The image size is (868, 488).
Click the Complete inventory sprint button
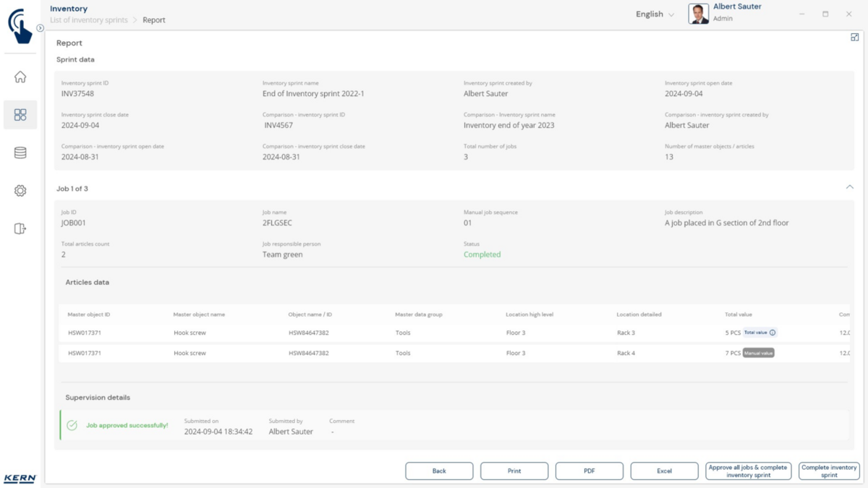pos(829,471)
